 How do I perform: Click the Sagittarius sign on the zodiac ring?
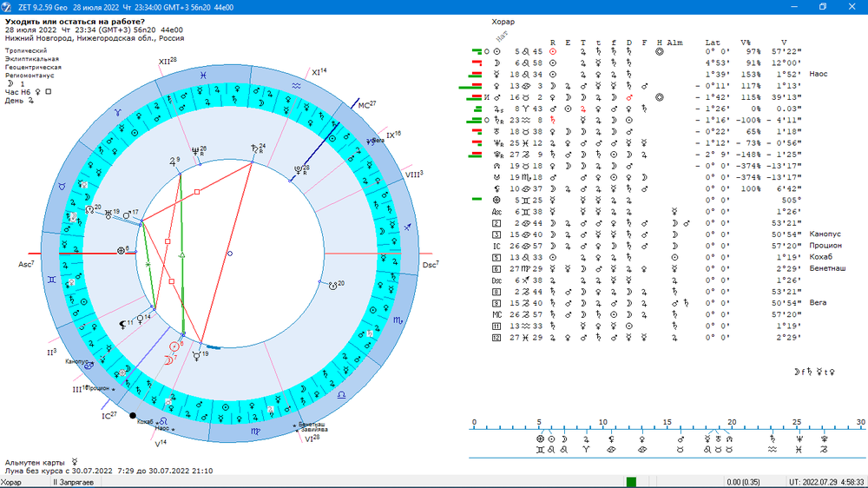point(407,228)
